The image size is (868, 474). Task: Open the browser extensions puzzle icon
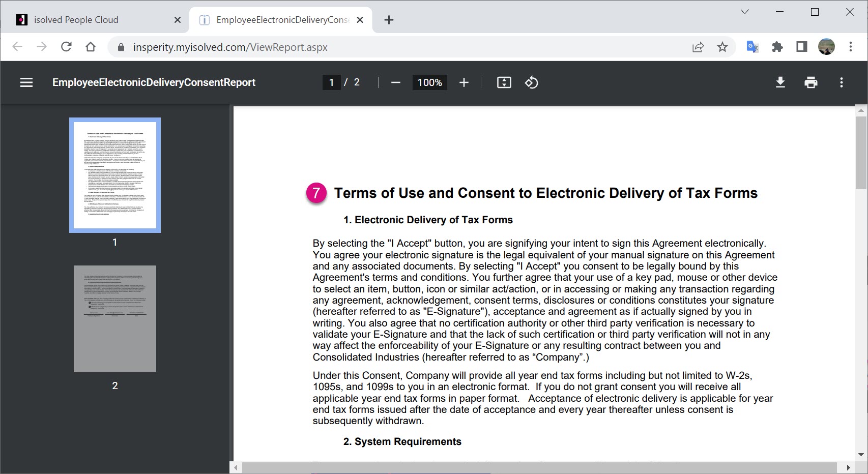coord(777,47)
